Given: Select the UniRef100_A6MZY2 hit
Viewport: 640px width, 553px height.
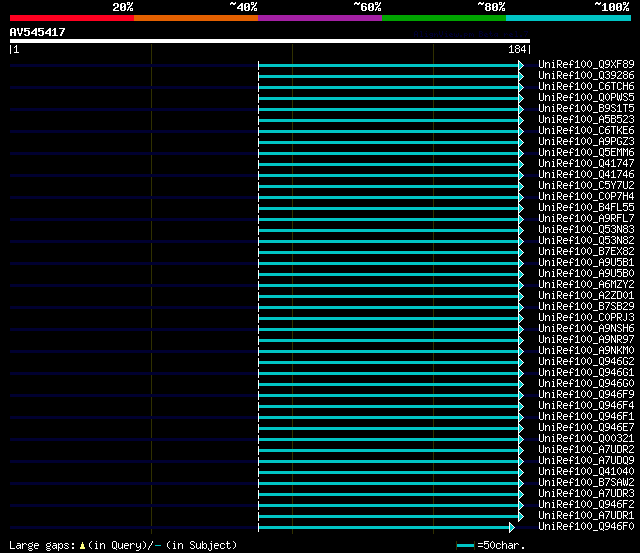Looking at the screenshot, I should point(586,285).
